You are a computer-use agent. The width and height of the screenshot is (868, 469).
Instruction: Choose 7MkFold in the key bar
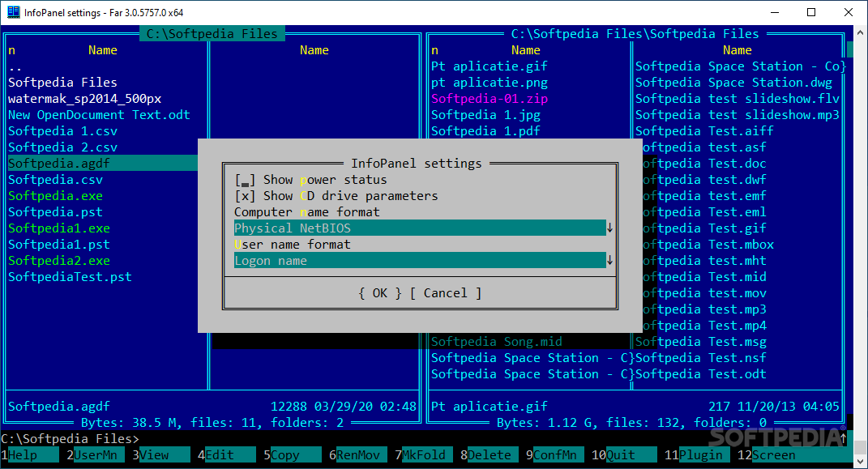coord(424,455)
